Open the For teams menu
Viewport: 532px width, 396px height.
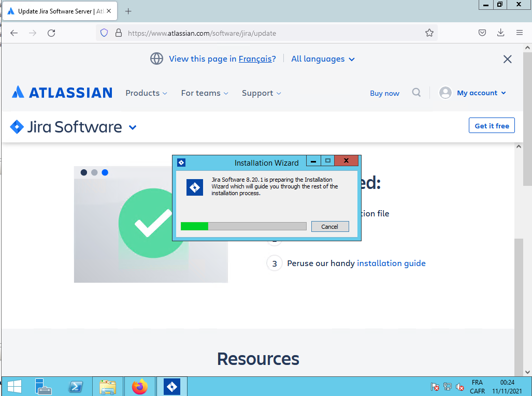[x=205, y=93]
